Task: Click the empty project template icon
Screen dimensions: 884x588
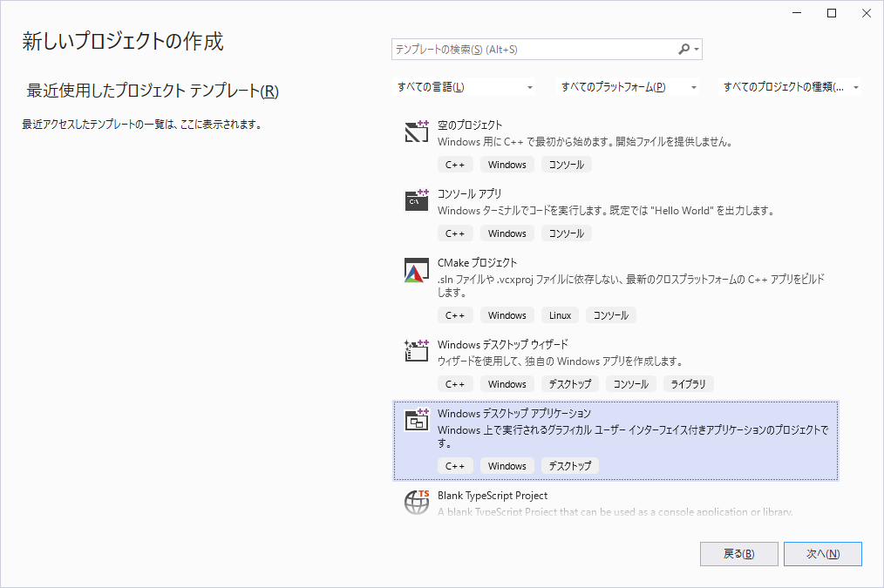Action: [x=417, y=132]
